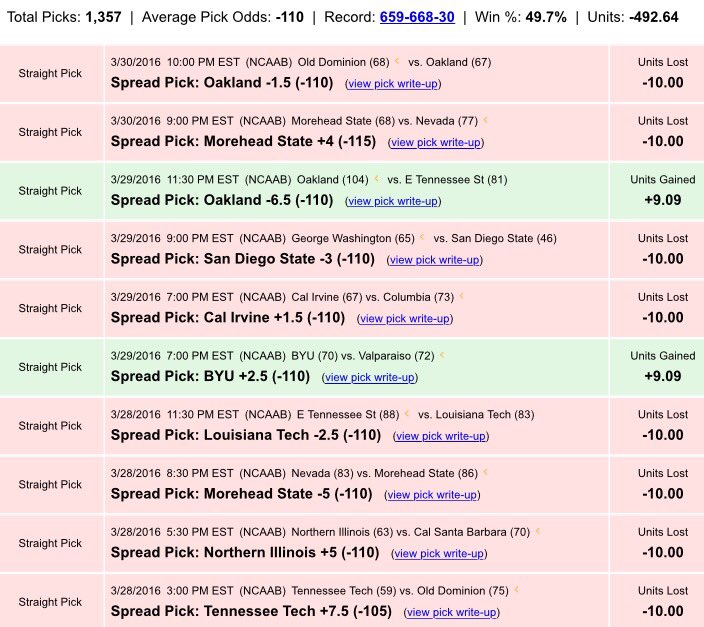Click 'Straight Pick' label in Northern Illinois row
This screenshot has height=627, width=704.
pyautogui.click(x=50, y=543)
